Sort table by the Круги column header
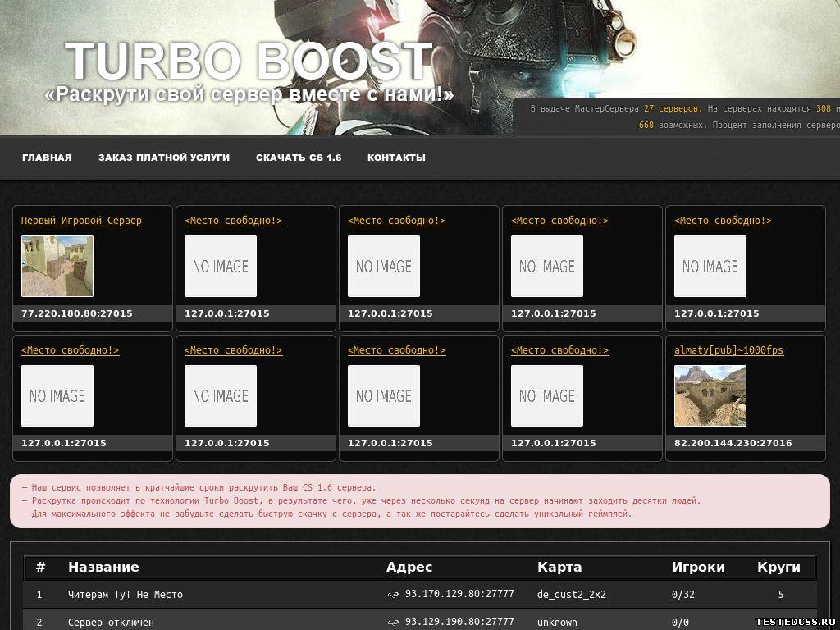The height and width of the screenshot is (630, 840). click(x=778, y=568)
